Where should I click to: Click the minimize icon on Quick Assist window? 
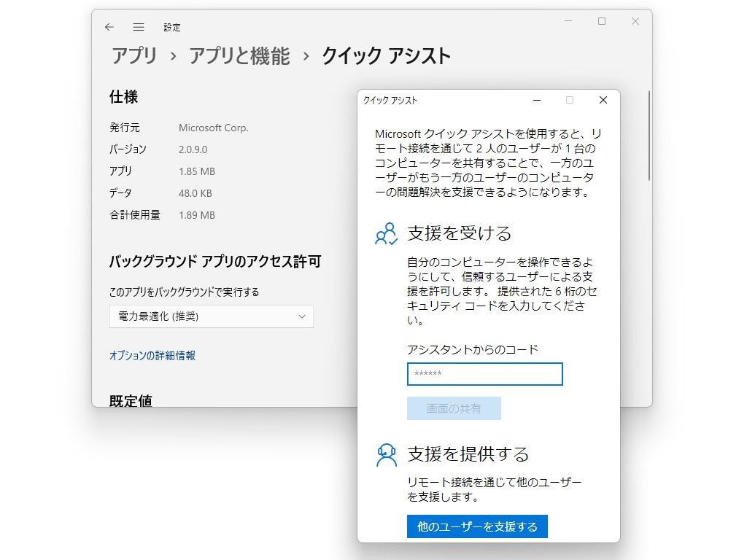pyautogui.click(x=537, y=100)
